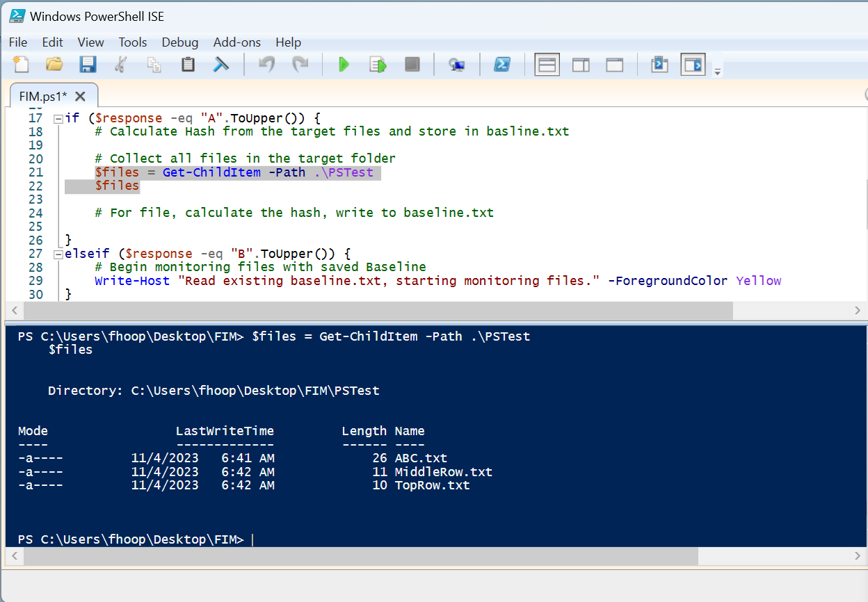
Task: Cut the selected text
Action: pyautogui.click(x=120, y=64)
